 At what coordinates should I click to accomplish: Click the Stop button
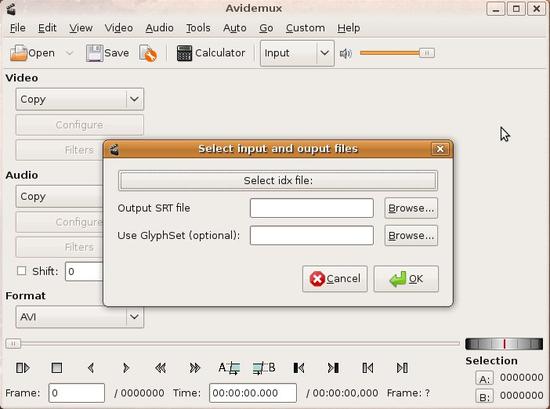57,368
